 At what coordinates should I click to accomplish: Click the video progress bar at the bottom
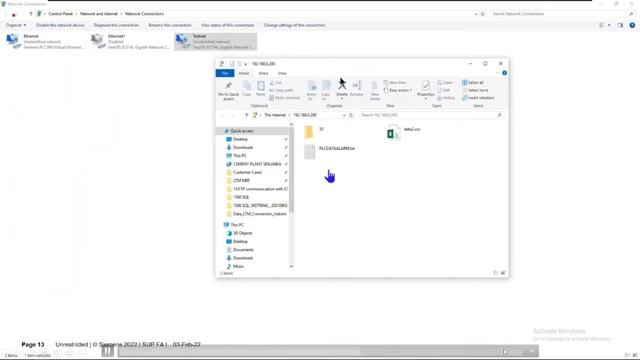tap(328, 351)
